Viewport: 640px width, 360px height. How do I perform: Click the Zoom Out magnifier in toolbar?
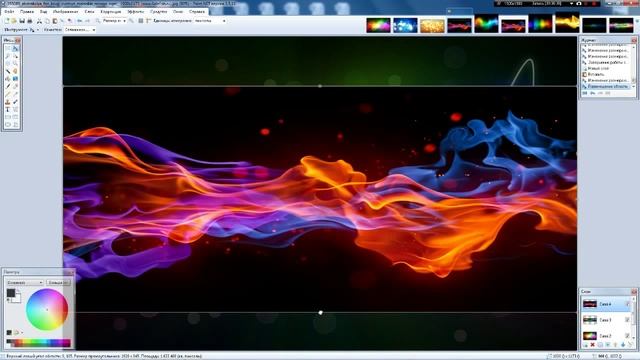point(98,21)
